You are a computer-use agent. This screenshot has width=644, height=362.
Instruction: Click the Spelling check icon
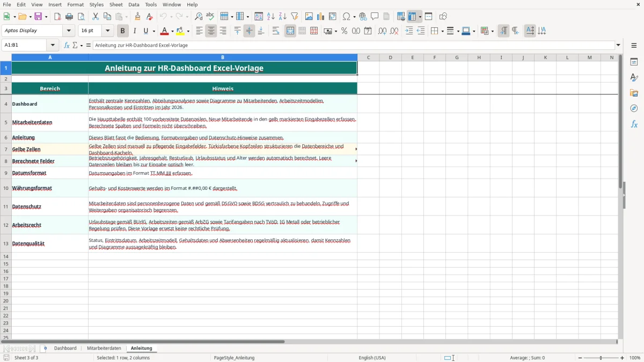(210, 17)
